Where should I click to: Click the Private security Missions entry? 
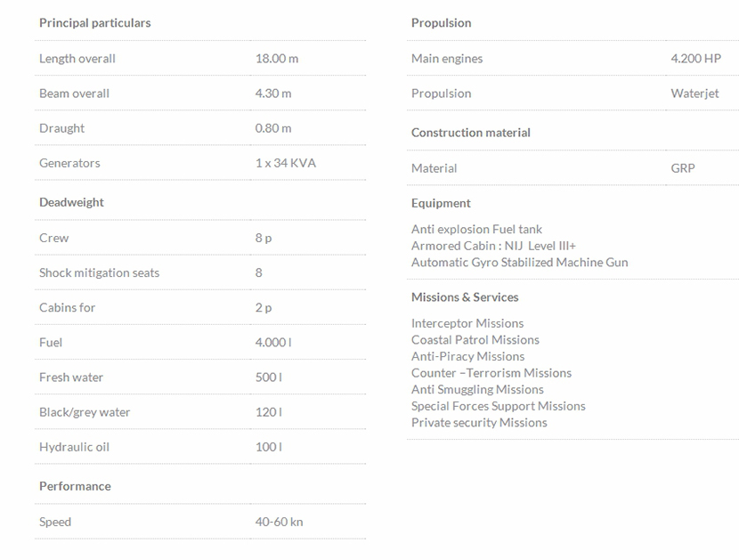479,422
